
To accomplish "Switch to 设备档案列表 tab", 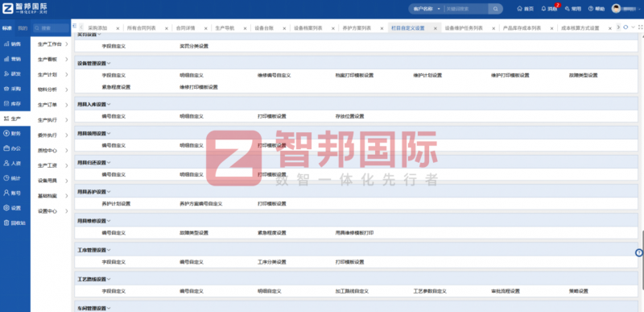I will 308,28.
